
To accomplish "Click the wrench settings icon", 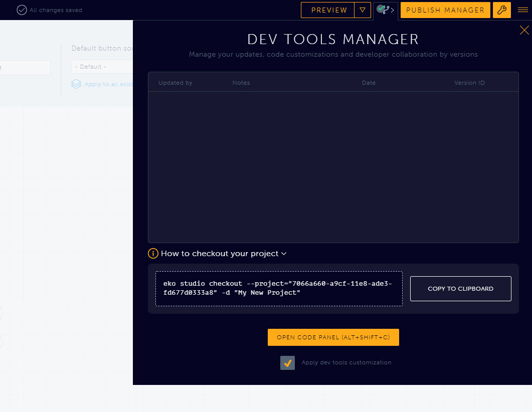I will point(502,10).
